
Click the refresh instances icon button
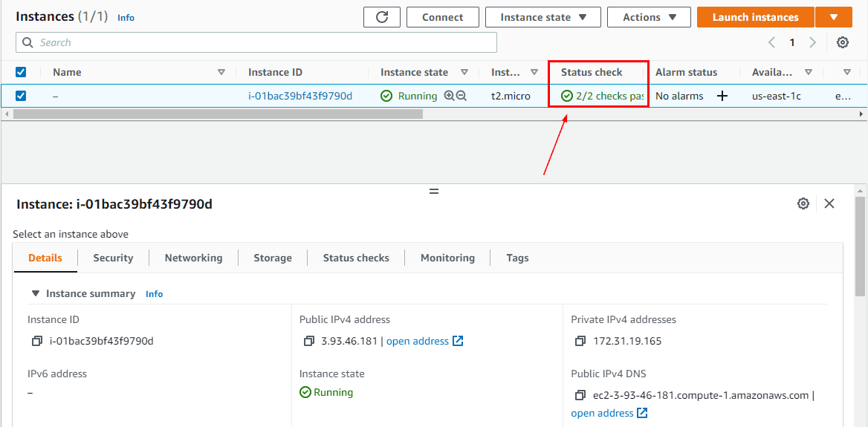coord(382,17)
